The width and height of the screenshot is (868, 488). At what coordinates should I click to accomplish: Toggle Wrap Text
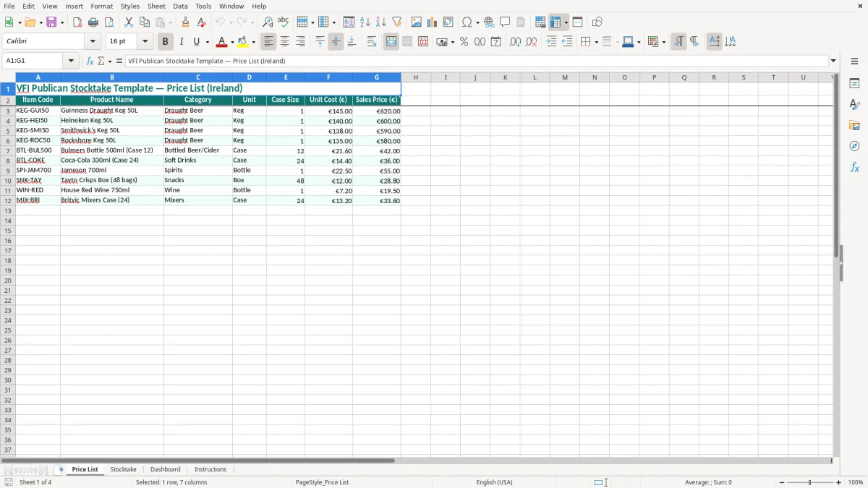(372, 42)
